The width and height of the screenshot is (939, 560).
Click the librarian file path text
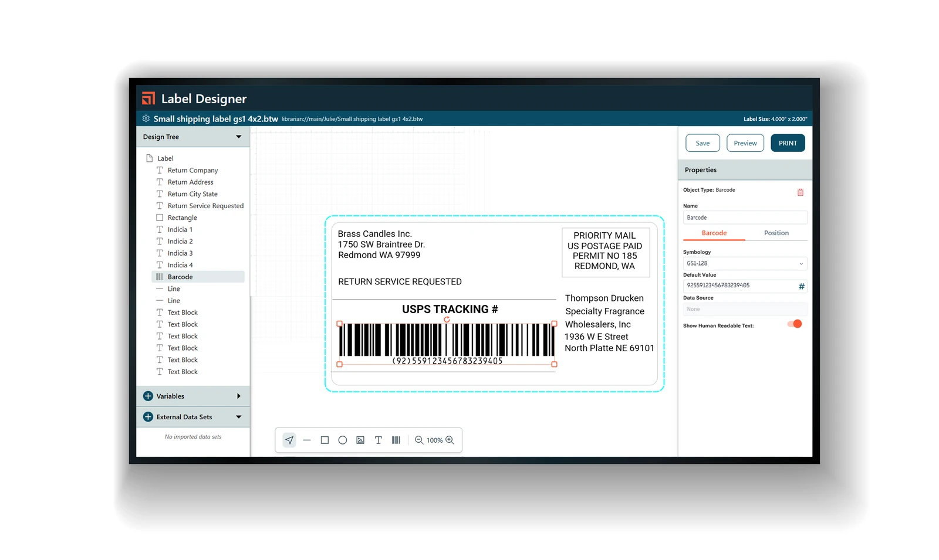352,119
